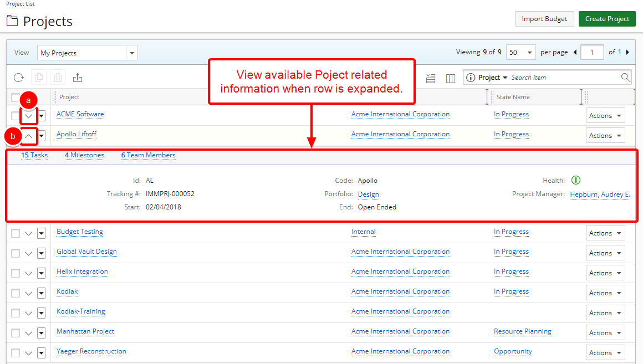Go to next page arrow

pyautogui.click(x=627, y=52)
